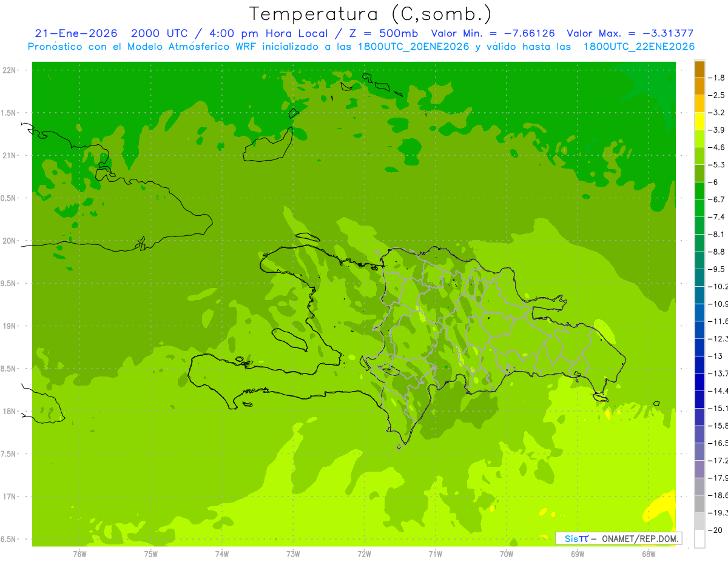
Task: Pick the dark orange swatch above -1.8
Action: [x=699, y=69]
